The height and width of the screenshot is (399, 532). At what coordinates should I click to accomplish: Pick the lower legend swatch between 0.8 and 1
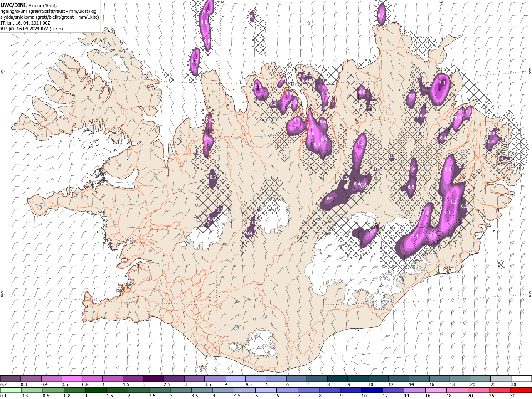(74, 390)
